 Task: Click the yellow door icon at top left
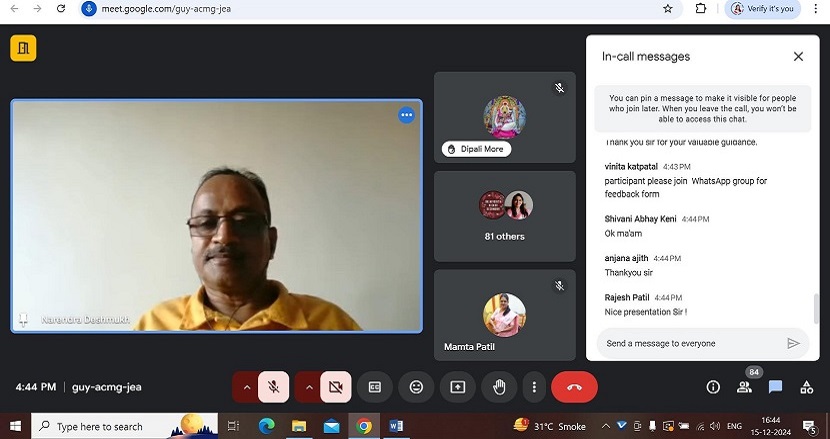(23, 48)
